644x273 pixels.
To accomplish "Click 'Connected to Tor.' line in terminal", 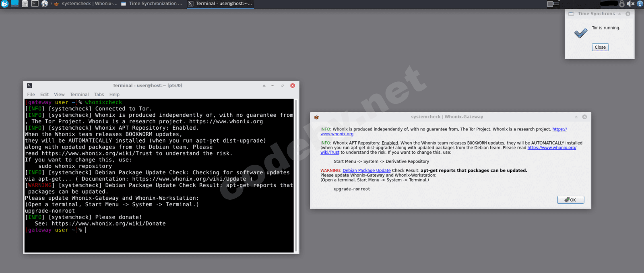I will pyautogui.click(x=123, y=109).
